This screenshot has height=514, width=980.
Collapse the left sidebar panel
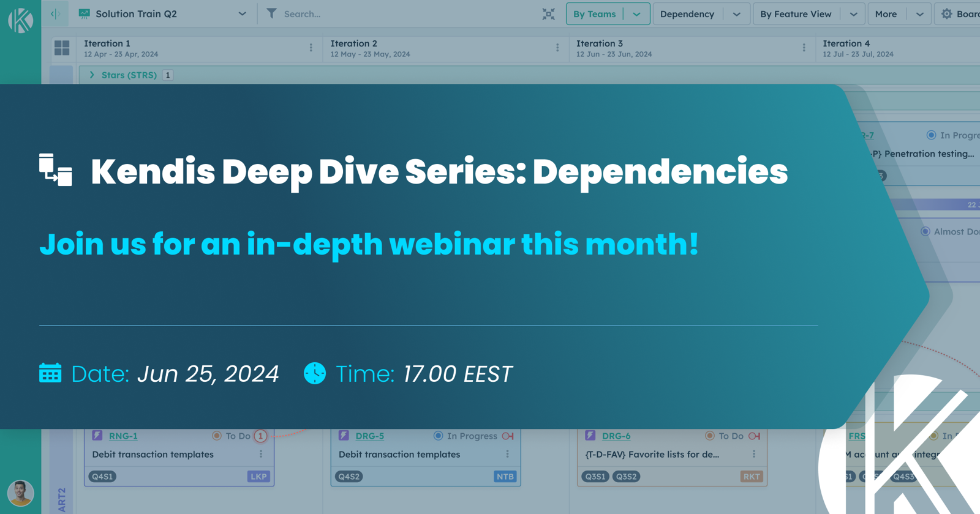tap(56, 14)
